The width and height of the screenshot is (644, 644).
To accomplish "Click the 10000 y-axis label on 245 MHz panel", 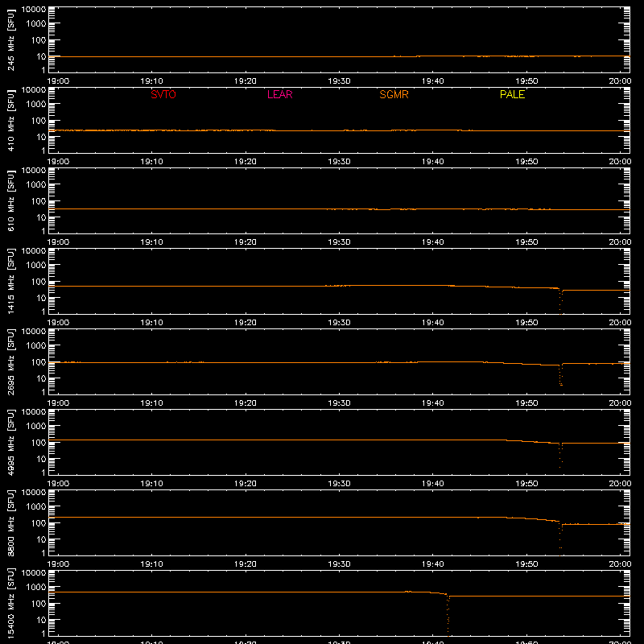I will pos(34,10).
